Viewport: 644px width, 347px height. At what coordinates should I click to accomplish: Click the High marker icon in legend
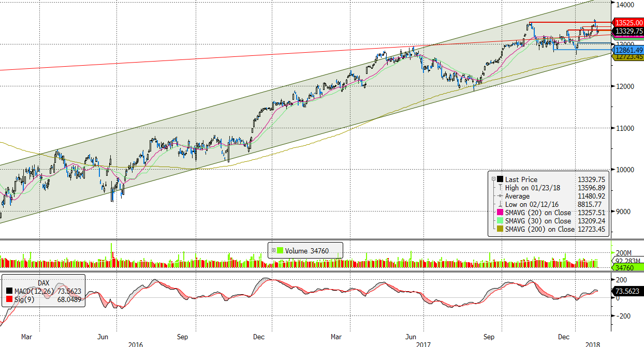[x=500, y=188]
